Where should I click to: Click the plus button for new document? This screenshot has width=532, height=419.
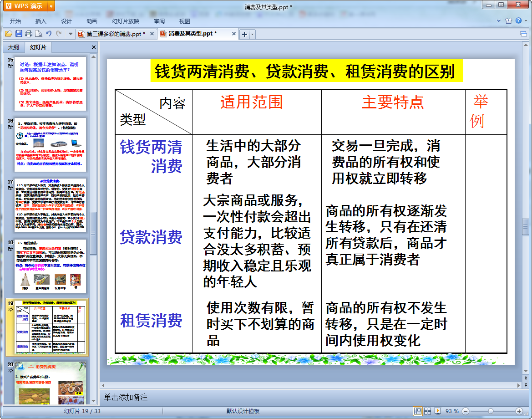[x=244, y=34]
